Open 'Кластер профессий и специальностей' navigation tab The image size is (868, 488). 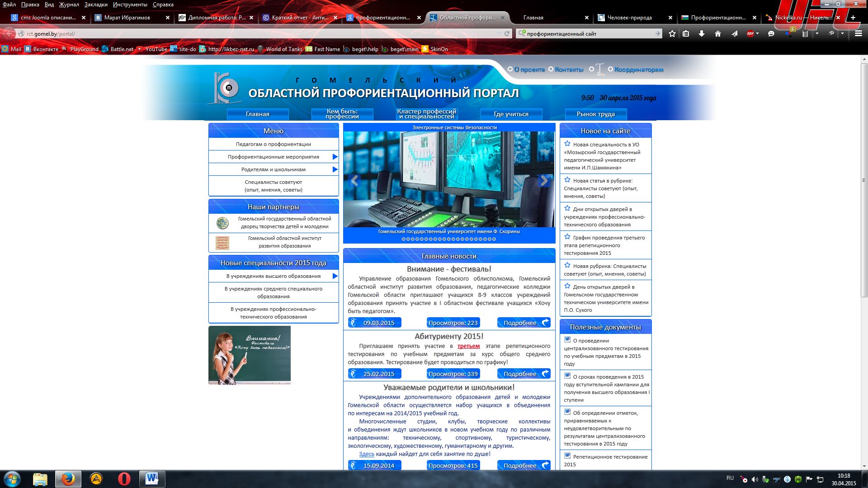pyautogui.click(x=426, y=114)
